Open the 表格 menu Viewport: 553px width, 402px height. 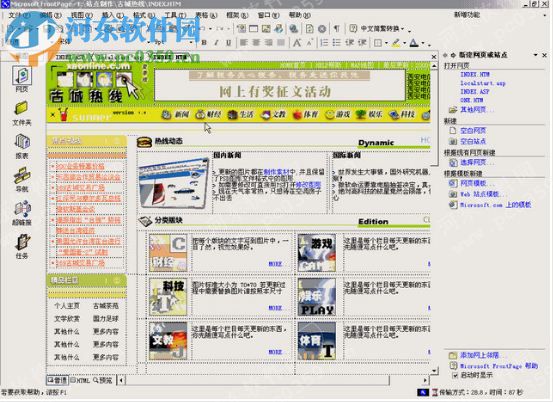click(x=206, y=15)
